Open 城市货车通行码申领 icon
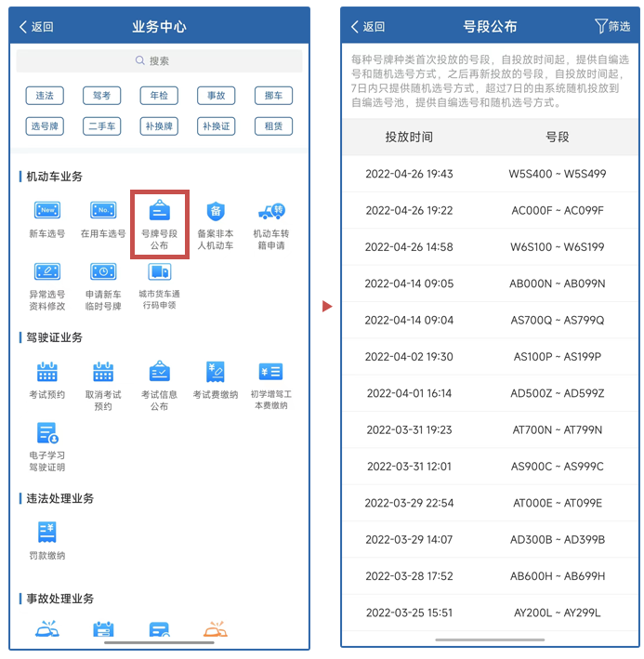The image size is (644, 659). (160, 271)
